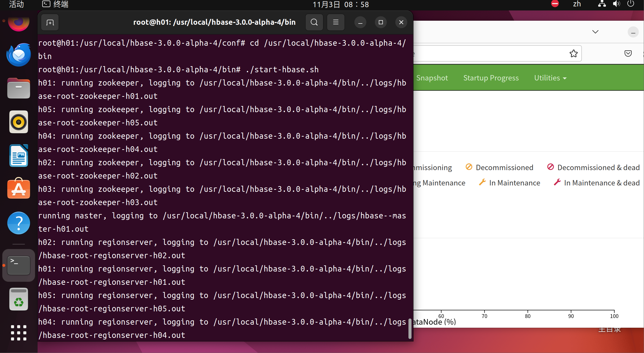The image size is (644, 353).
Task: Open the terminal hamburger menu
Action: point(336,22)
